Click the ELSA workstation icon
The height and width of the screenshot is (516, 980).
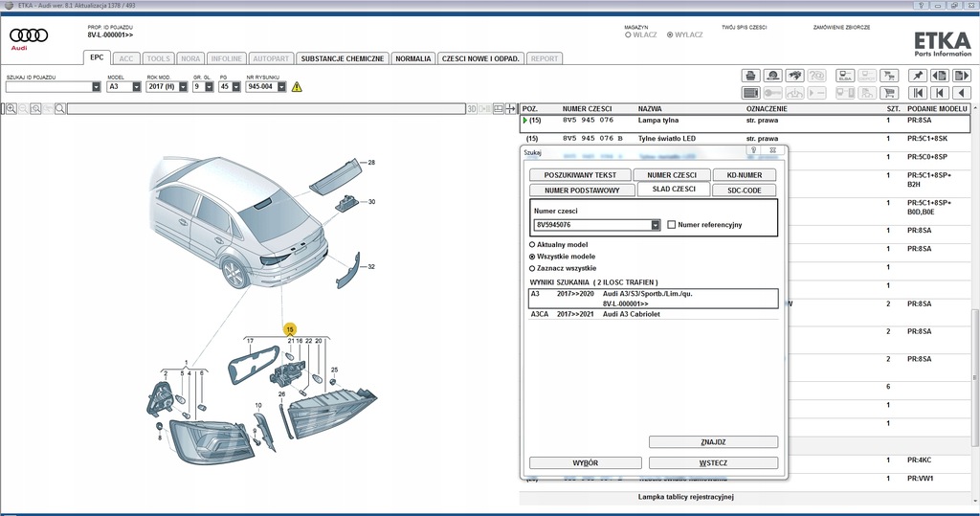click(x=844, y=76)
